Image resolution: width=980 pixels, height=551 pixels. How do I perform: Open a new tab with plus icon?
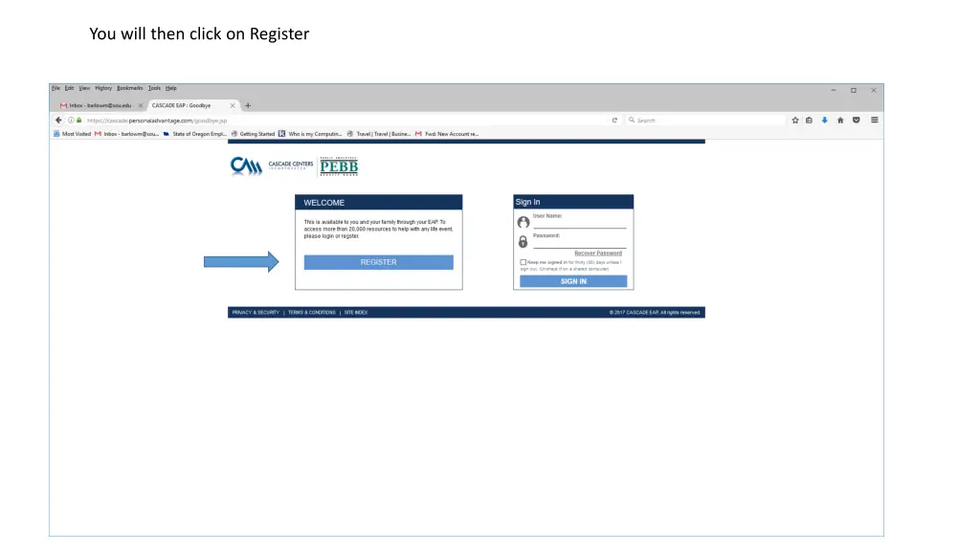[248, 105]
